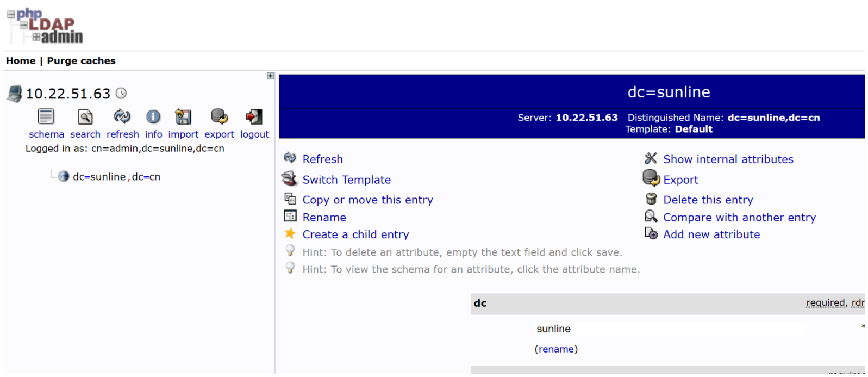Click the logout text link
The width and height of the screenshot is (868, 377).
[x=254, y=134]
